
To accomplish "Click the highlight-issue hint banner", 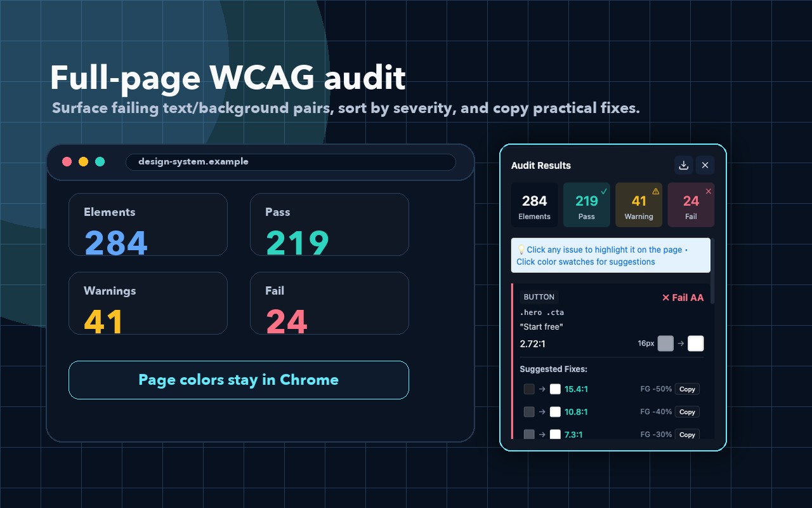I will 611,256.
